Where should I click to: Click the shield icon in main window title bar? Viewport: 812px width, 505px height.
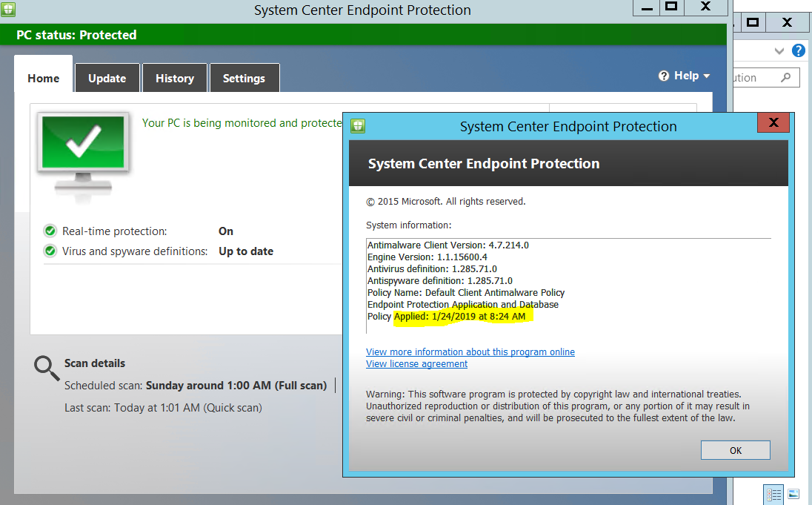(8, 9)
